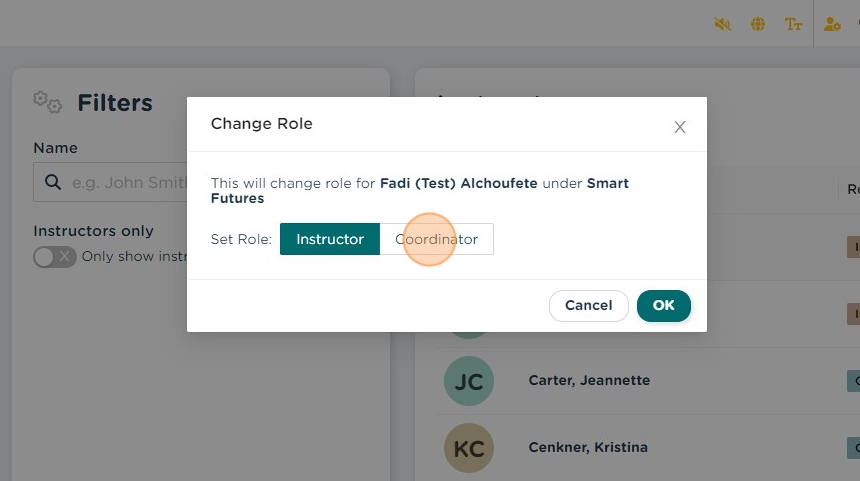Click the JC avatar for Jeannette Carter
This screenshot has height=481, width=860.
[468, 381]
